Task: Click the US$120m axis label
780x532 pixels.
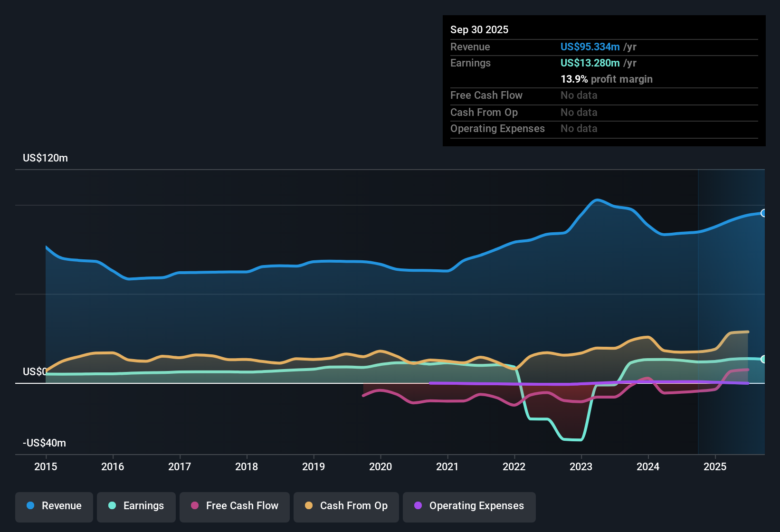Action: 46,158
